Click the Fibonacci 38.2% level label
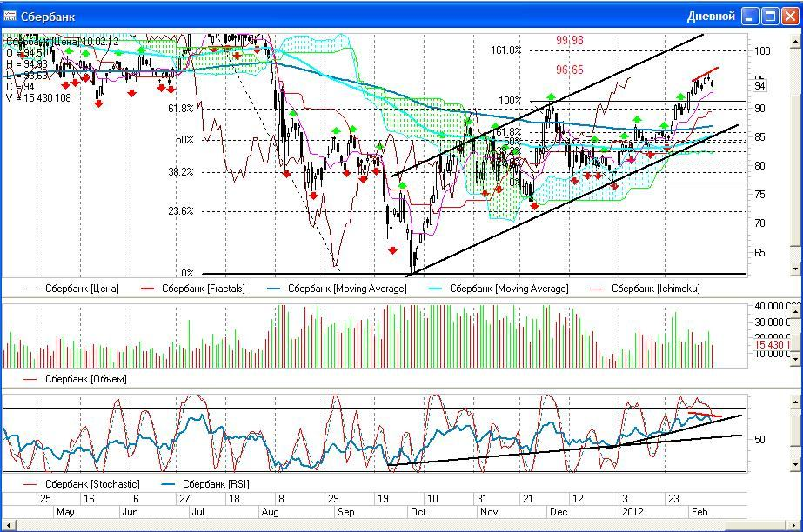Viewport: 803px width, 532px height. click(x=181, y=172)
